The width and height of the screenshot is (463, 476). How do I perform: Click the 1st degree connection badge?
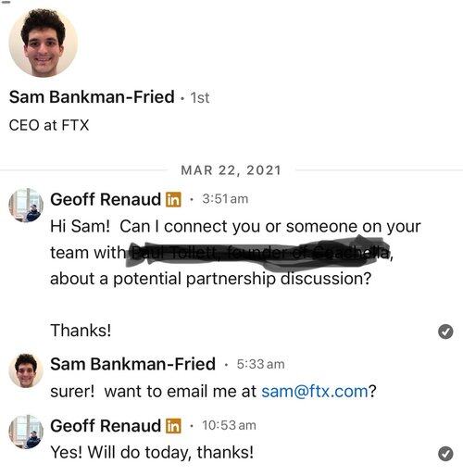point(200,98)
